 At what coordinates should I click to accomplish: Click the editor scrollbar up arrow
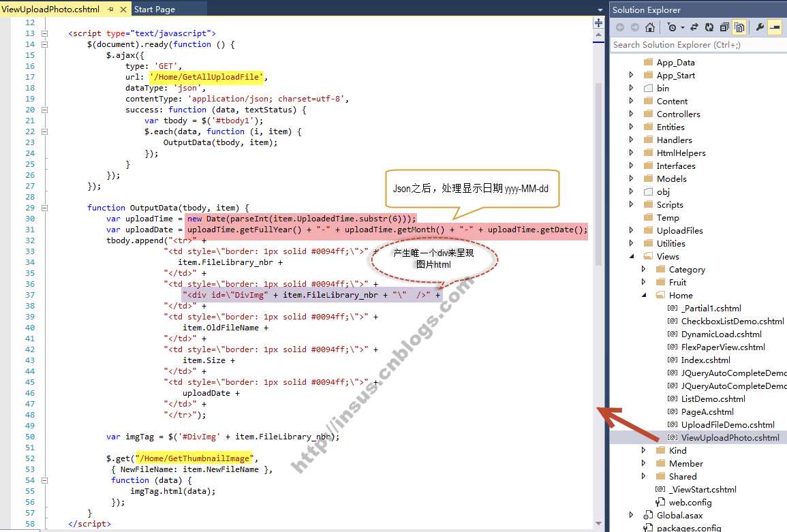pyautogui.click(x=598, y=35)
